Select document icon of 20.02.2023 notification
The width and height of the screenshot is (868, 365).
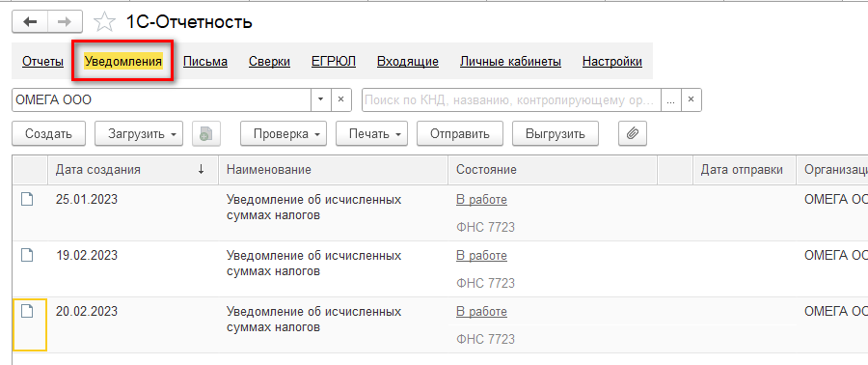pyautogui.click(x=27, y=311)
